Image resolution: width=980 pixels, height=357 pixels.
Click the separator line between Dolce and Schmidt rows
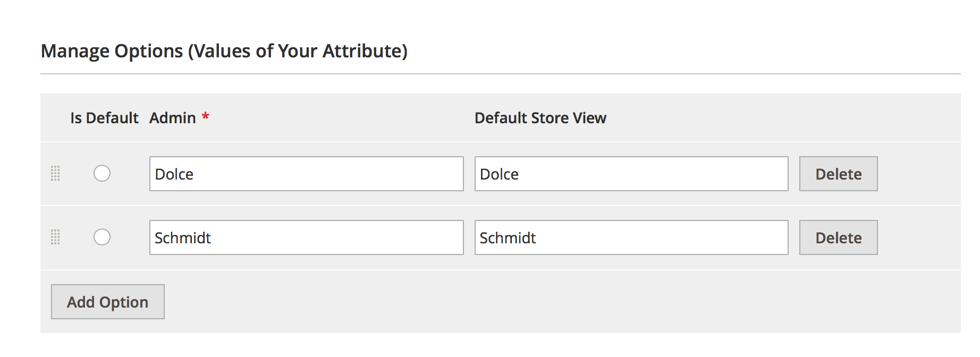[x=500, y=206]
